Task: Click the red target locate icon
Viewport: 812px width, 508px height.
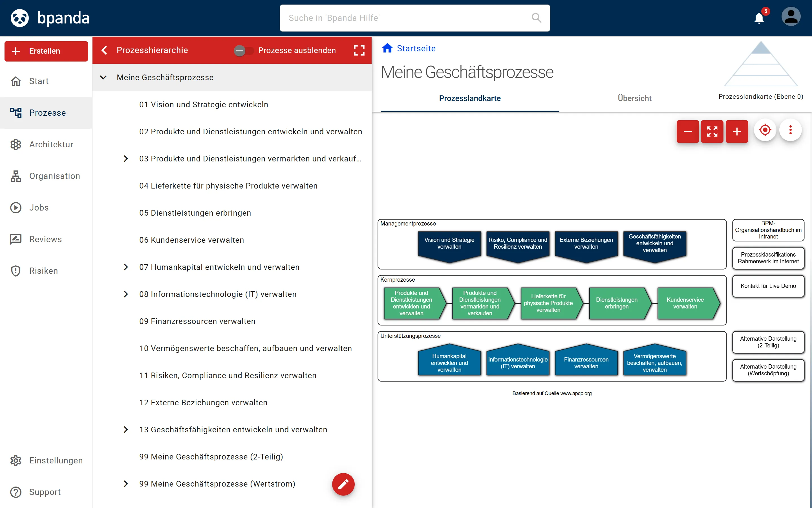Action: [765, 130]
